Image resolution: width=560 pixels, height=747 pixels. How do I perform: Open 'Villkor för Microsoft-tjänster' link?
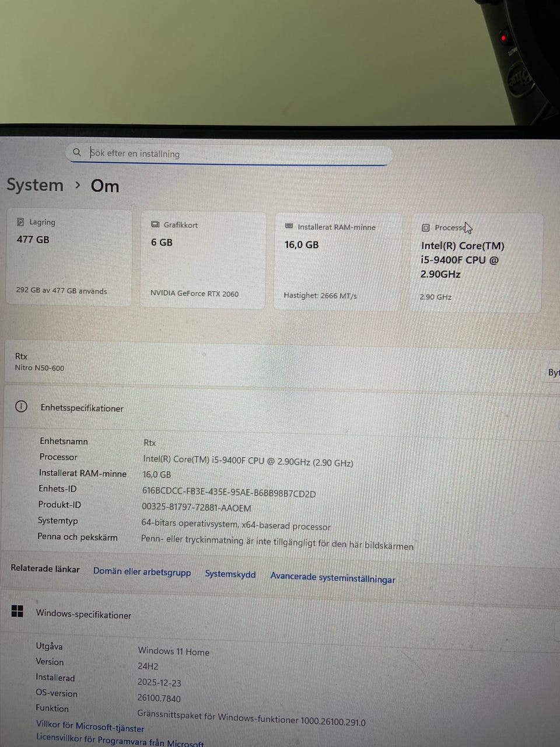pyautogui.click(x=90, y=726)
